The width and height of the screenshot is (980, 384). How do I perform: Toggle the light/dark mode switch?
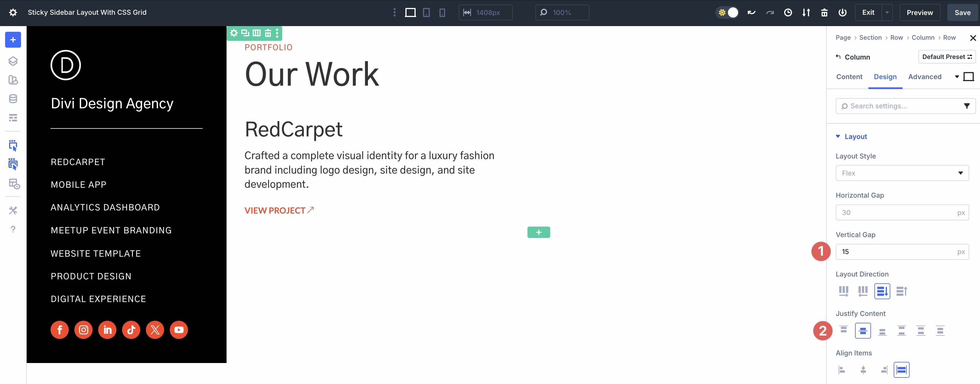(727, 12)
